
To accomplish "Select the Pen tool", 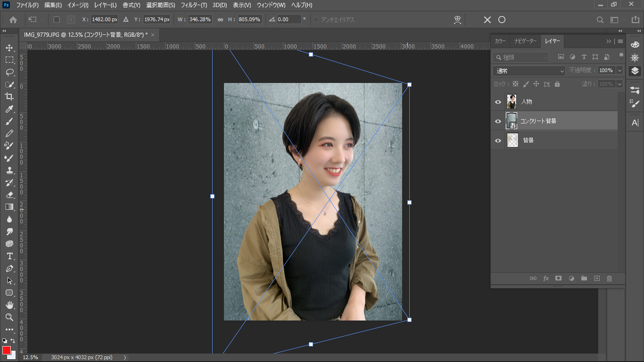I will (9, 268).
